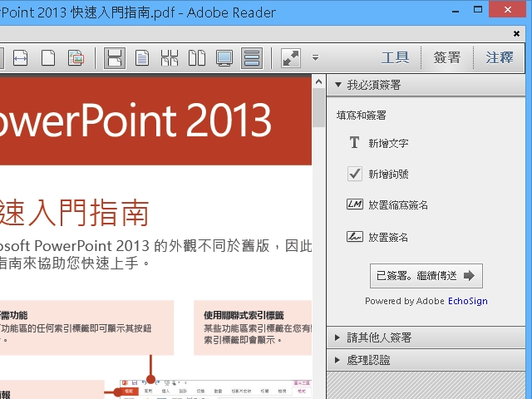532x399 pixels.
Task: Maximize the Adobe Reader window
Action: [x=478, y=10]
